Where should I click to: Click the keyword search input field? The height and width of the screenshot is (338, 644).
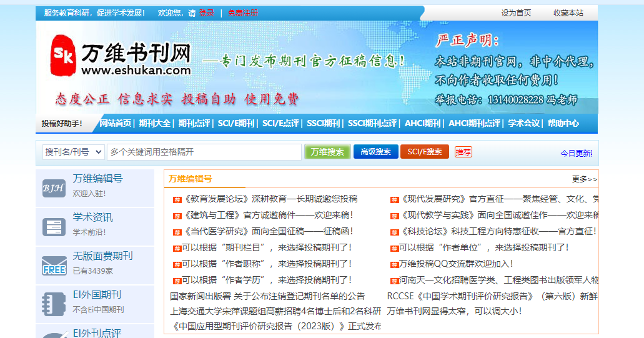click(x=204, y=152)
